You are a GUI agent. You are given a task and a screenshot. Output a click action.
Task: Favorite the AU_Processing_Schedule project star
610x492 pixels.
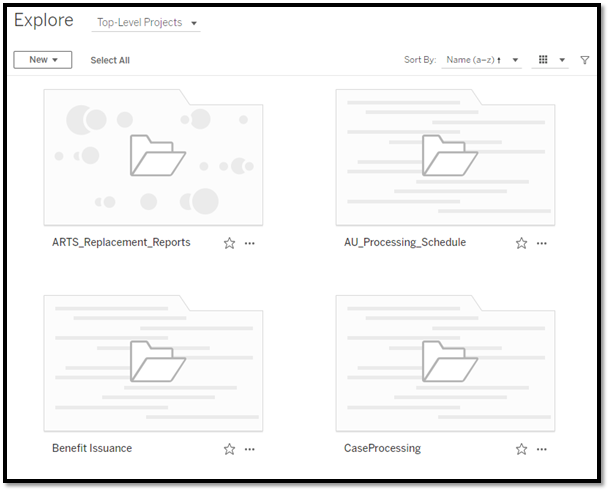tap(521, 243)
